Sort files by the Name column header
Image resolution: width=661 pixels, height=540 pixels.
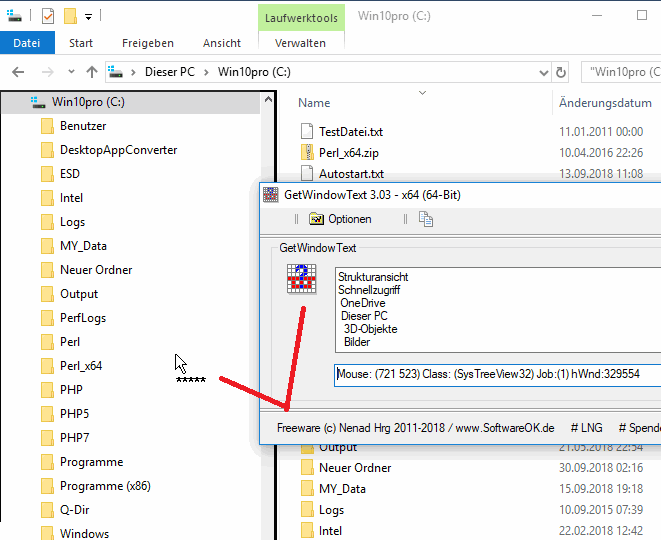tap(314, 103)
